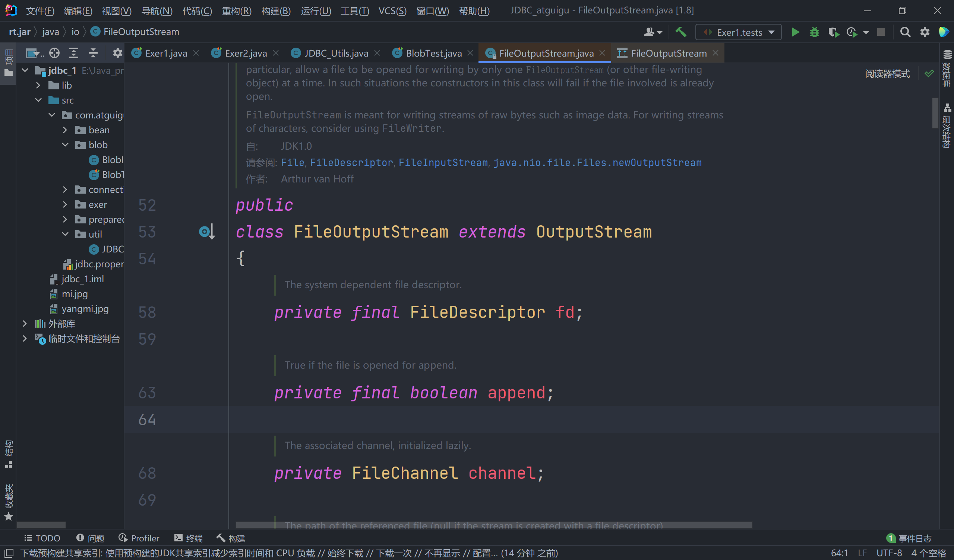Open the 事件日志 event log button
Screen dimensions: 954x560
pyautogui.click(x=909, y=538)
